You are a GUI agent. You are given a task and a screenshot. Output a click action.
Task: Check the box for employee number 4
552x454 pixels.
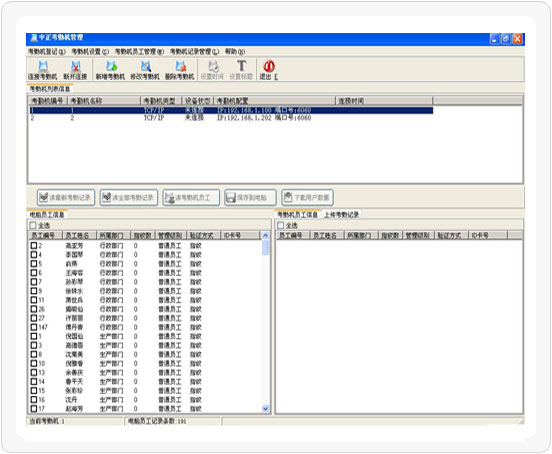coord(34,254)
